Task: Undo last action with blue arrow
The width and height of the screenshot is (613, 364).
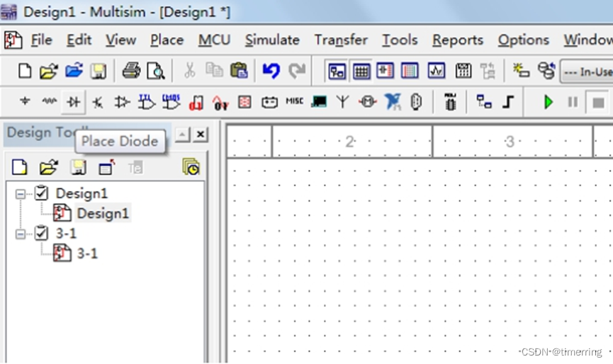Action: pyautogui.click(x=271, y=71)
